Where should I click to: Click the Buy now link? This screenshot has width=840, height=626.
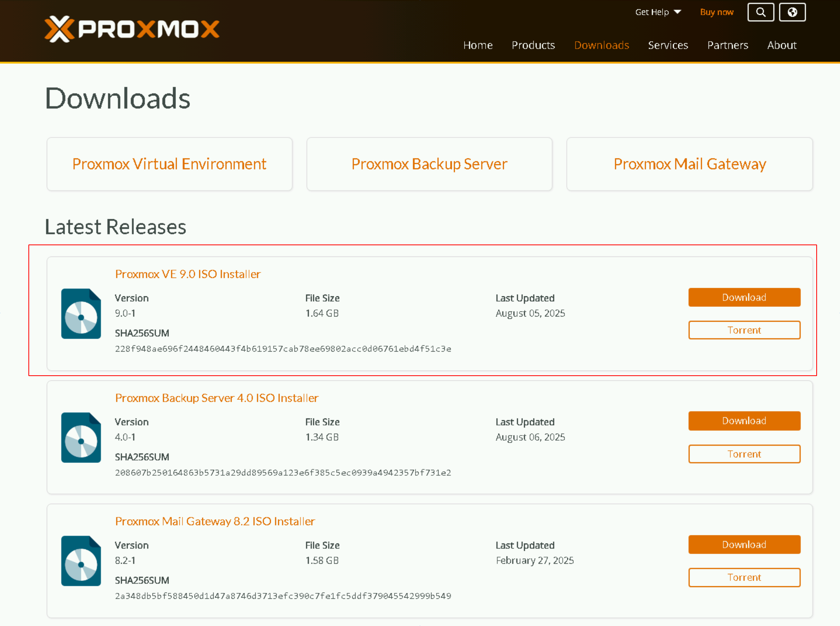point(717,12)
